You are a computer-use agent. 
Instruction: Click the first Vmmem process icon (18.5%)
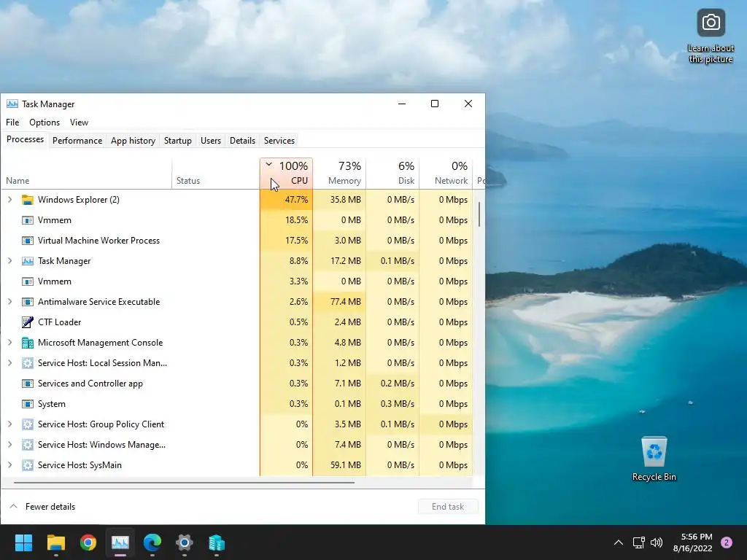(28, 220)
